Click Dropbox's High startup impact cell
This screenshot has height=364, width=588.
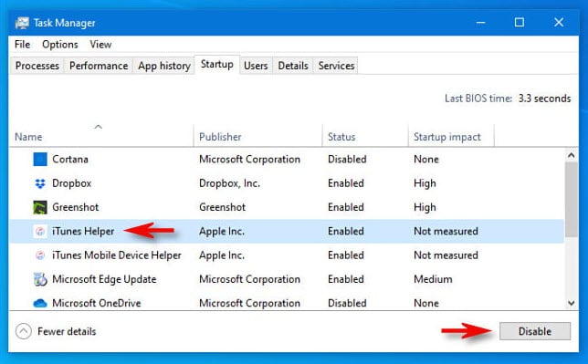click(425, 183)
